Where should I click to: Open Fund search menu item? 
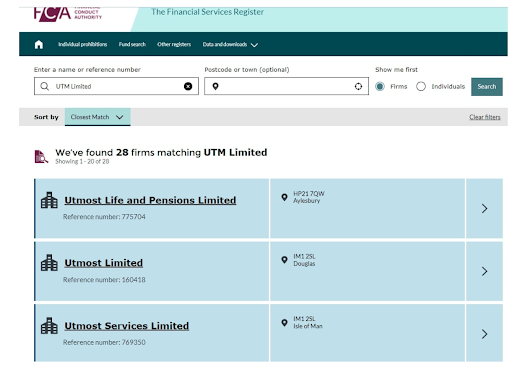pyautogui.click(x=132, y=44)
